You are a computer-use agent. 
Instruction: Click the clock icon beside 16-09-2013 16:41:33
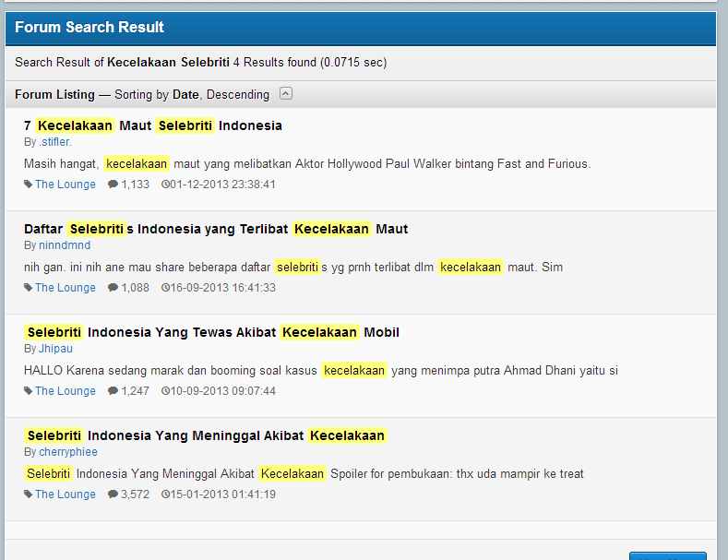pos(165,288)
